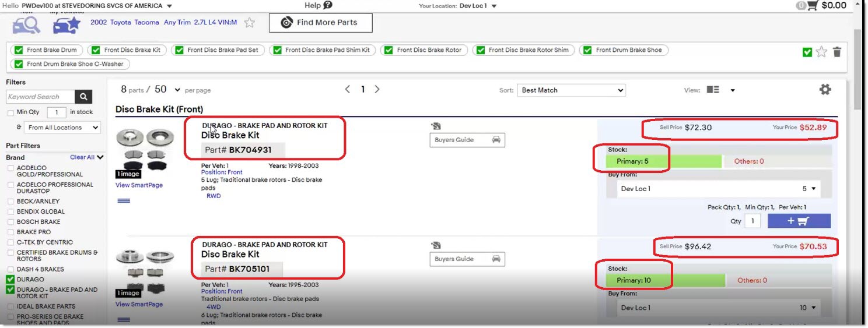Click the My Vehicles car star icon

(x=66, y=25)
